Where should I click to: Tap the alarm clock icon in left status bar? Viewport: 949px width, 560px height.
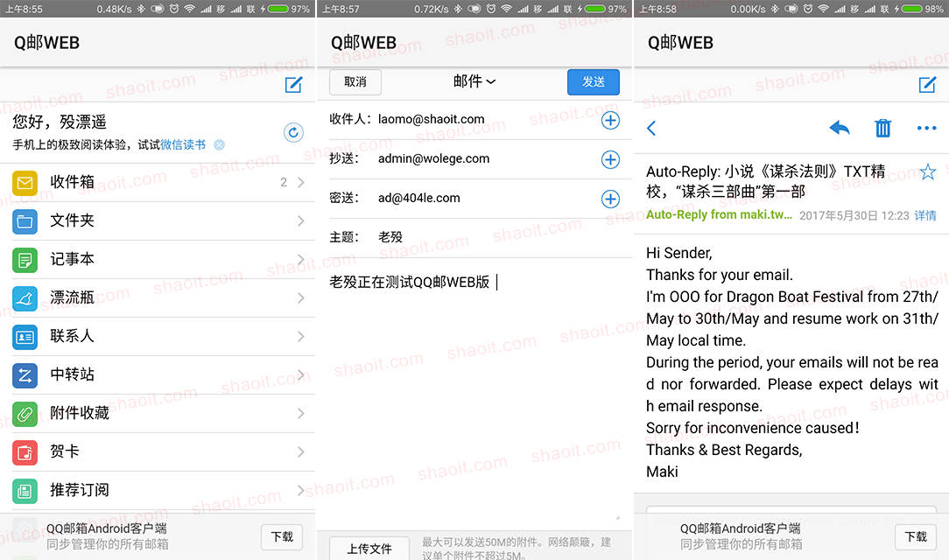173,9
